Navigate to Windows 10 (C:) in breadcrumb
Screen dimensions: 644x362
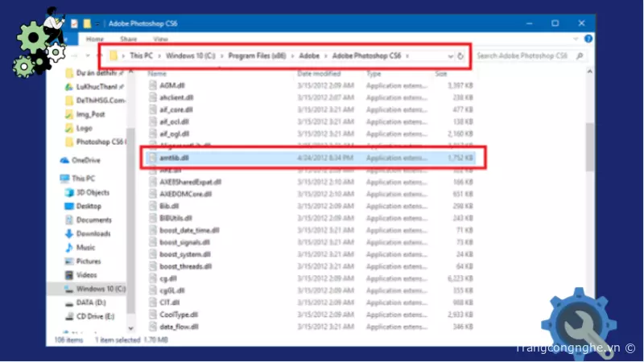coord(190,56)
